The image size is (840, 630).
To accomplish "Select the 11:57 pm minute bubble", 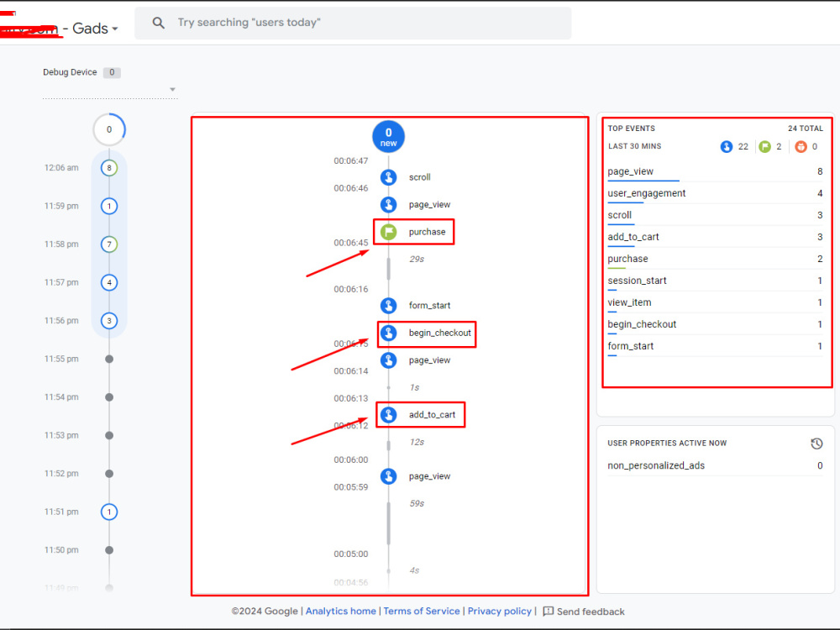I will tap(109, 282).
